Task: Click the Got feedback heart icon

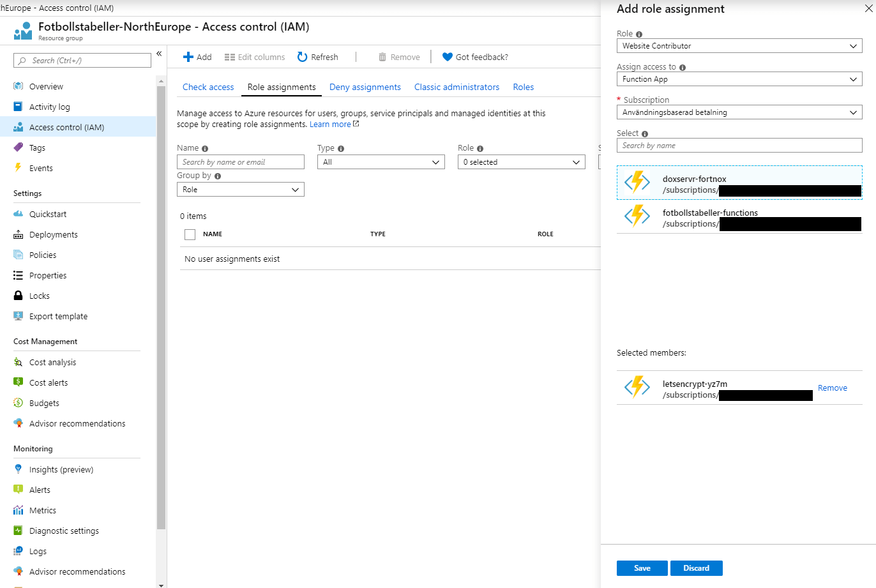Action: tap(448, 57)
